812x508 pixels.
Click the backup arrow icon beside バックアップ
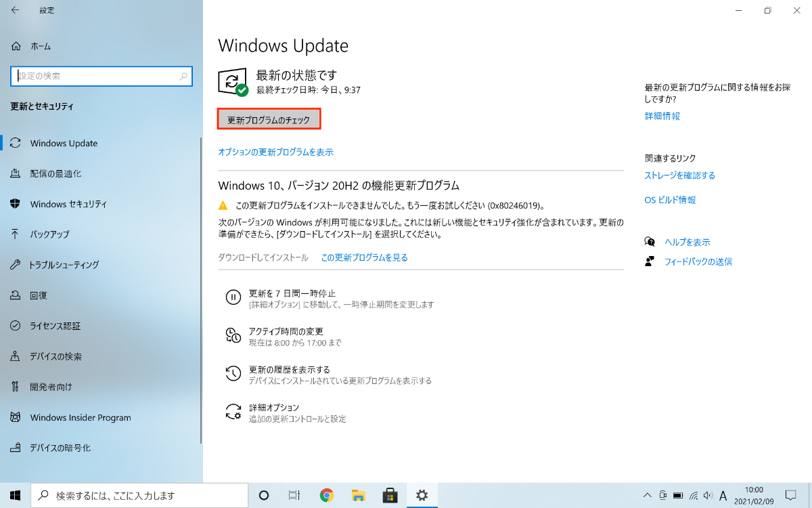coord(16,234)
